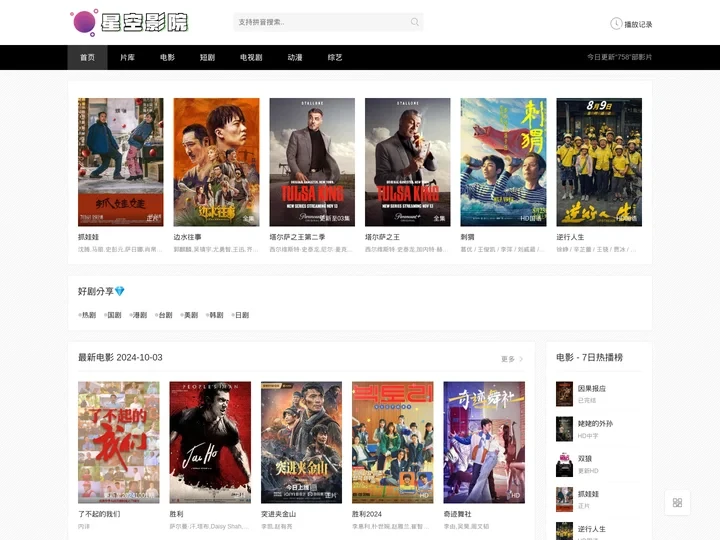
Task: Click the 姥姥的外孙 ranking thumbnail
Action: click(x=564, y=429)
